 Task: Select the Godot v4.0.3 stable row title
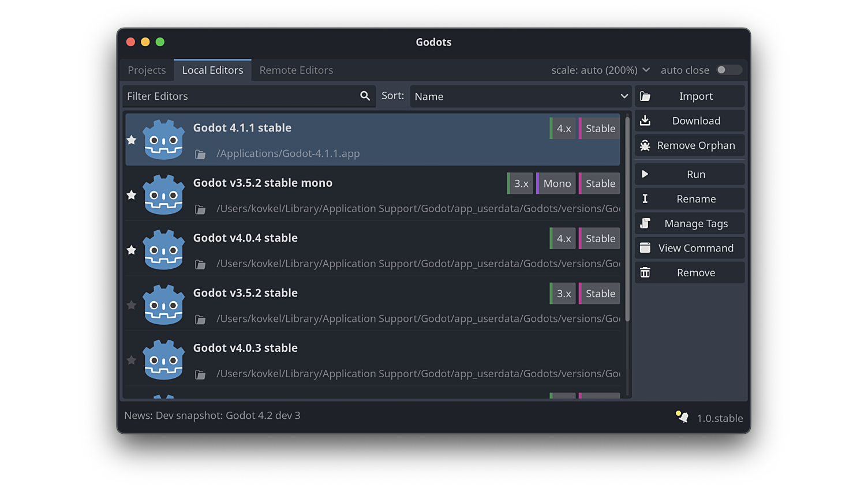click(x=245, y=348)
